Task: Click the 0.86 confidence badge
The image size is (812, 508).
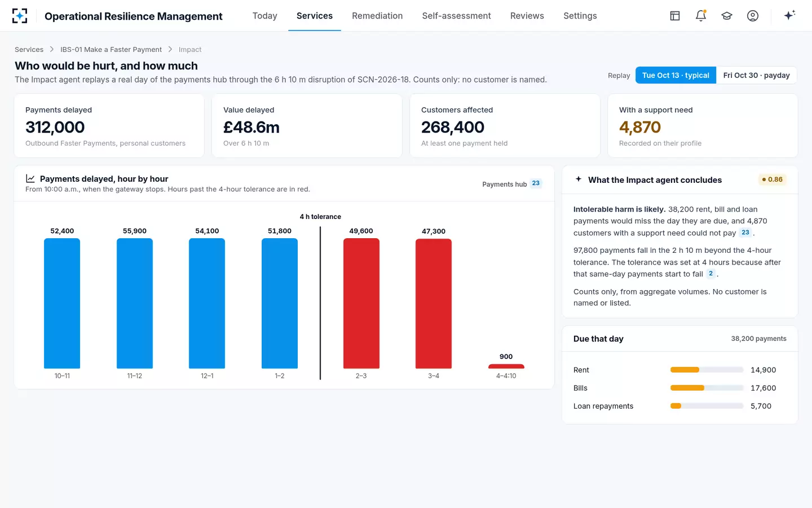Action: point(773,179)
